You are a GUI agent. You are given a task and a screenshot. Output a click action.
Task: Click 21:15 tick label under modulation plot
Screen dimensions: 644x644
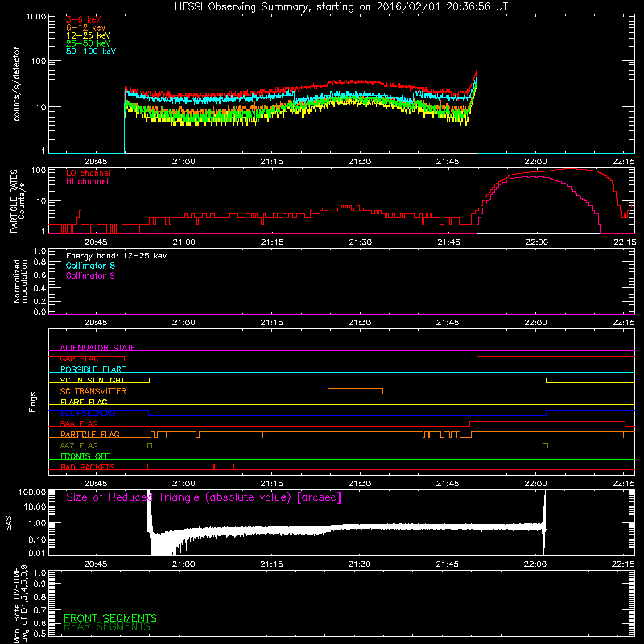(x=272, y=323)
